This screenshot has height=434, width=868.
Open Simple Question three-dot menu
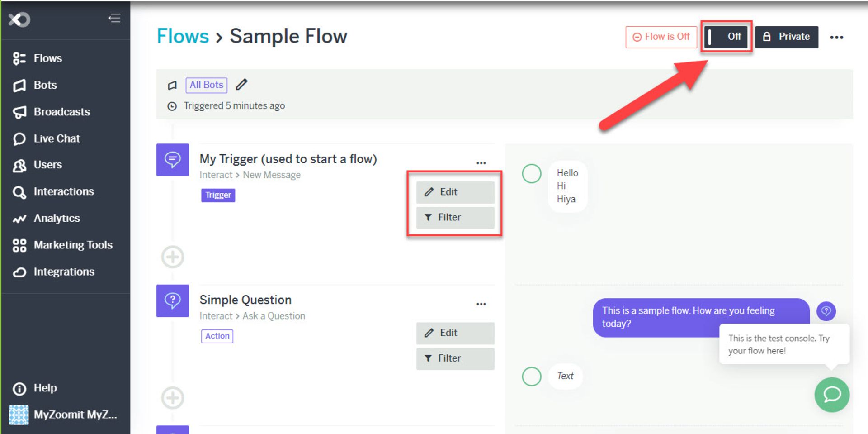coord(481,304)
